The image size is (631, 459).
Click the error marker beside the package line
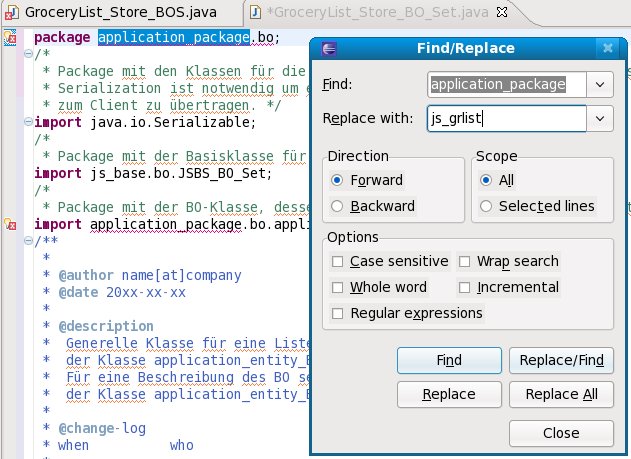point(10,38)
